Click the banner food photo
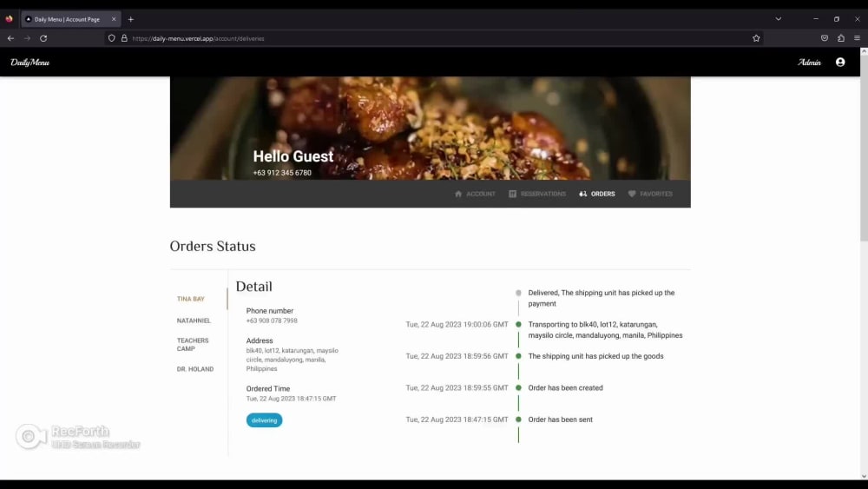The height and width of the screenshot is (489, 868). click(431, 128)
